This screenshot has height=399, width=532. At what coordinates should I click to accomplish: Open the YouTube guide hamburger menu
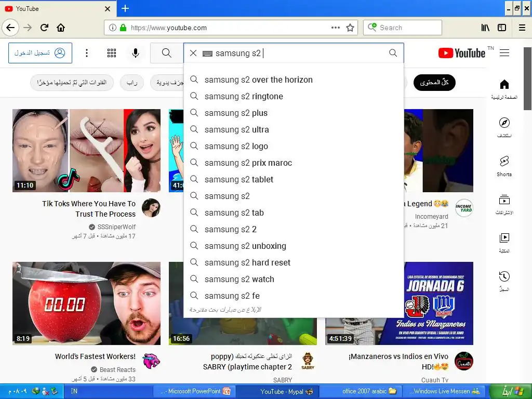(504, 52)
